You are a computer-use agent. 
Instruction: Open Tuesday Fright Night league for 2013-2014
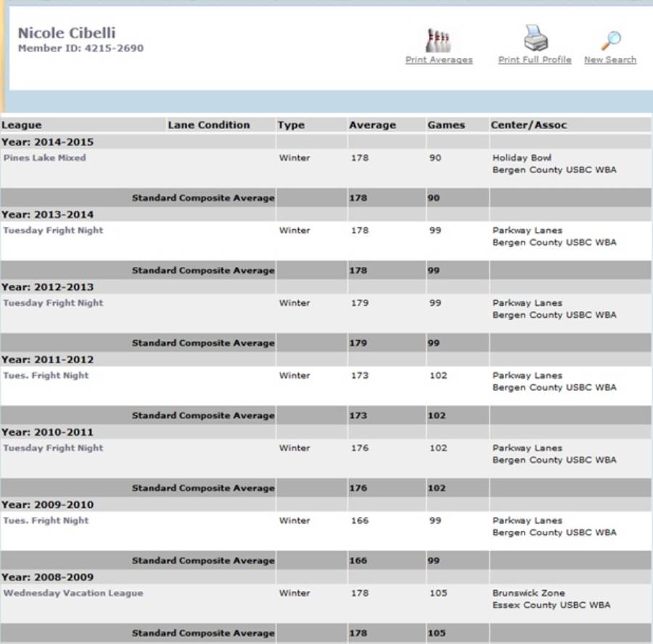point(53,230)
